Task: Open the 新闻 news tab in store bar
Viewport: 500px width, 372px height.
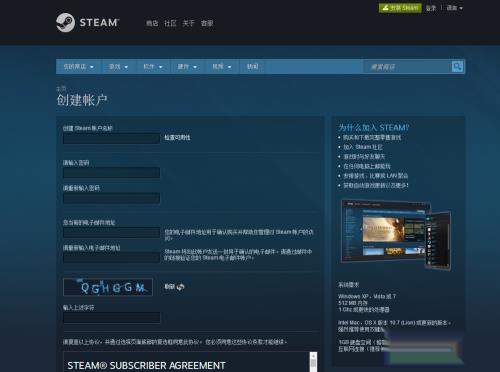Action: (x=252, y=67)
